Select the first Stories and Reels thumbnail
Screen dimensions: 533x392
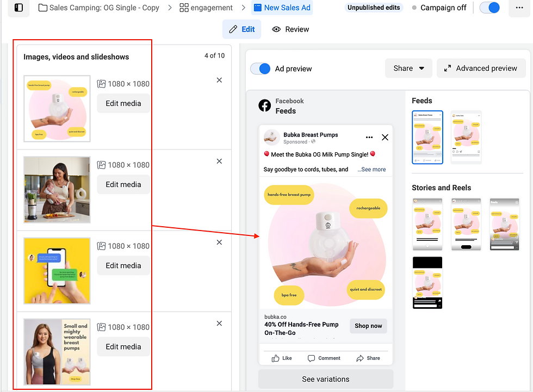(427, 225)
